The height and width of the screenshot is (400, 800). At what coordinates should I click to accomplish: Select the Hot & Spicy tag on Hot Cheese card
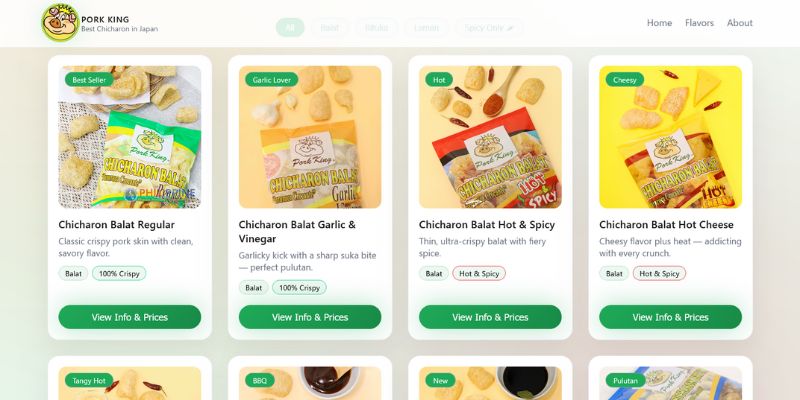tap(659, 273)
